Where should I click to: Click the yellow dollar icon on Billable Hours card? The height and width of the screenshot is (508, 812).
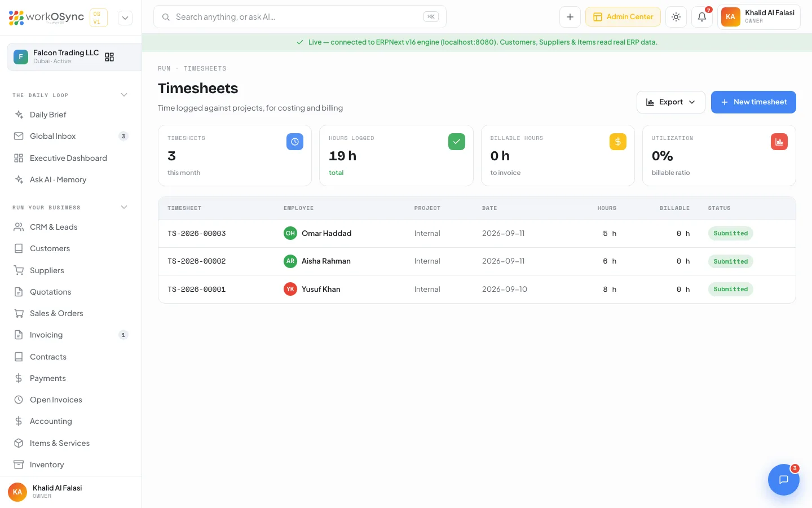(618, 142)
